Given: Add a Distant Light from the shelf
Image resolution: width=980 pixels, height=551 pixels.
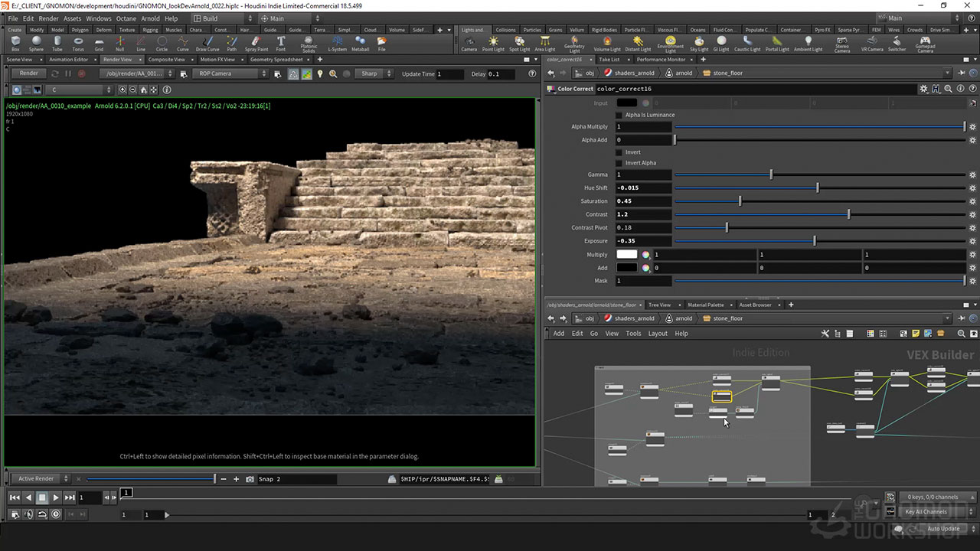Looking at the screenshot, I should tap(638, 44).
